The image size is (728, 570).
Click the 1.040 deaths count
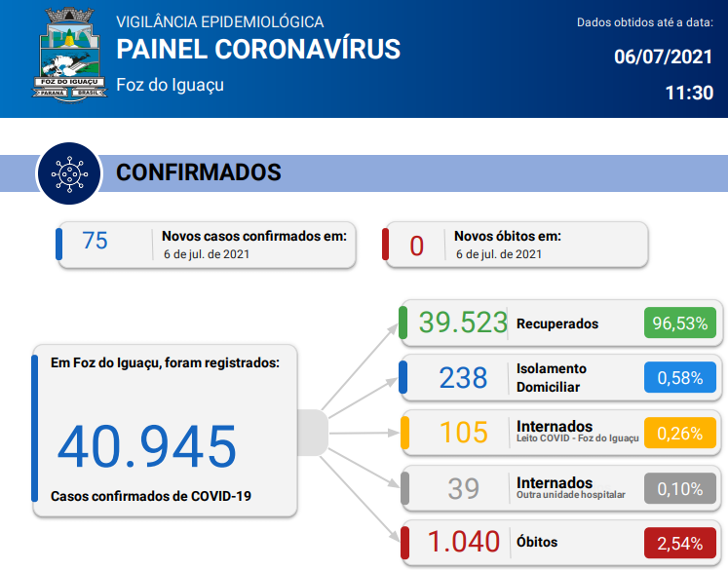463,542
